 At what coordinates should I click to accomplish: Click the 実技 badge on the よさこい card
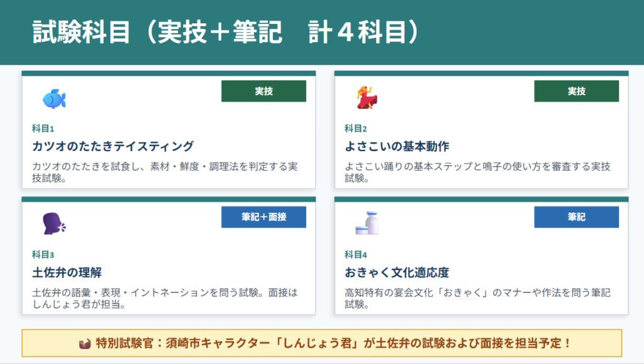[576, 91]
